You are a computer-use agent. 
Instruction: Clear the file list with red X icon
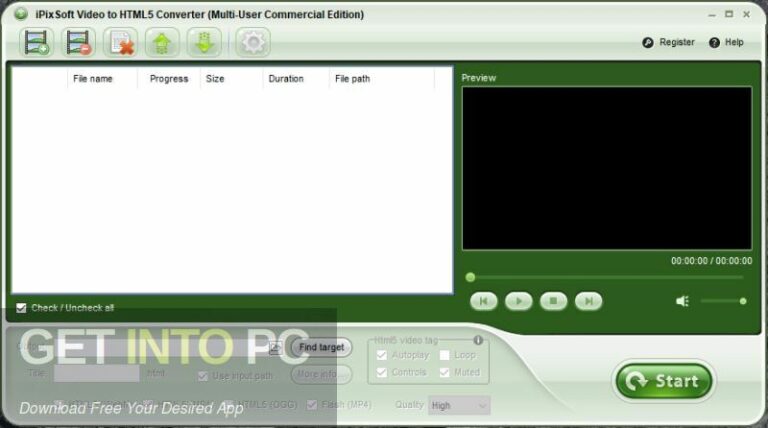(120, 43)
